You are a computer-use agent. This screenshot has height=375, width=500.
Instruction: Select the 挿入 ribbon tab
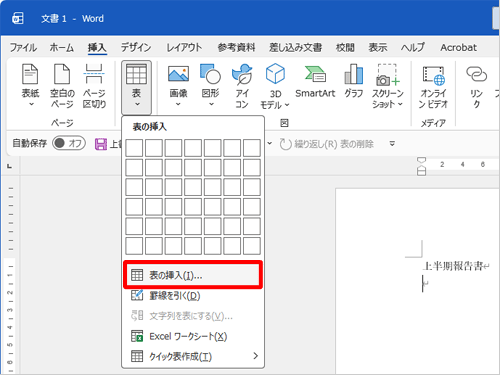click(97, 48)
